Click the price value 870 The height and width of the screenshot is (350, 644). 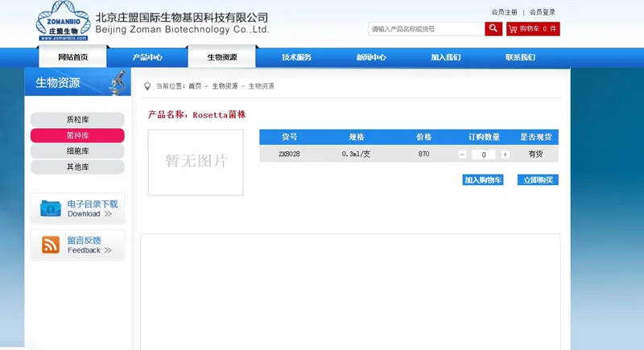pos(424,154)
